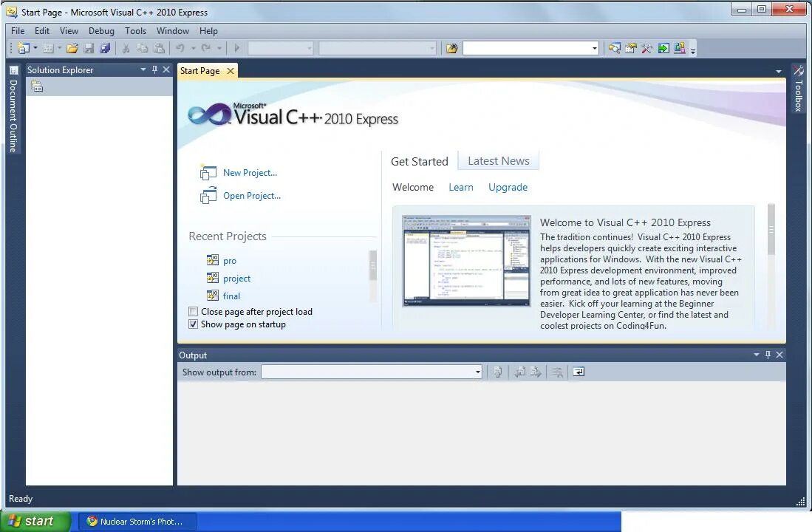Image resolution: width=812 pixels, height=532 pixels.
Task: Click the Start Debugging play icon
Action: coord(236,48)
